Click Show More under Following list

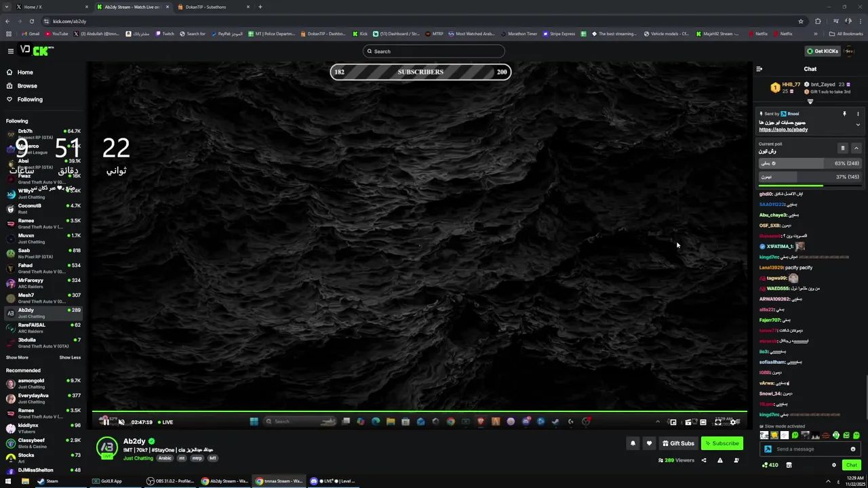(x=17, y=357)
